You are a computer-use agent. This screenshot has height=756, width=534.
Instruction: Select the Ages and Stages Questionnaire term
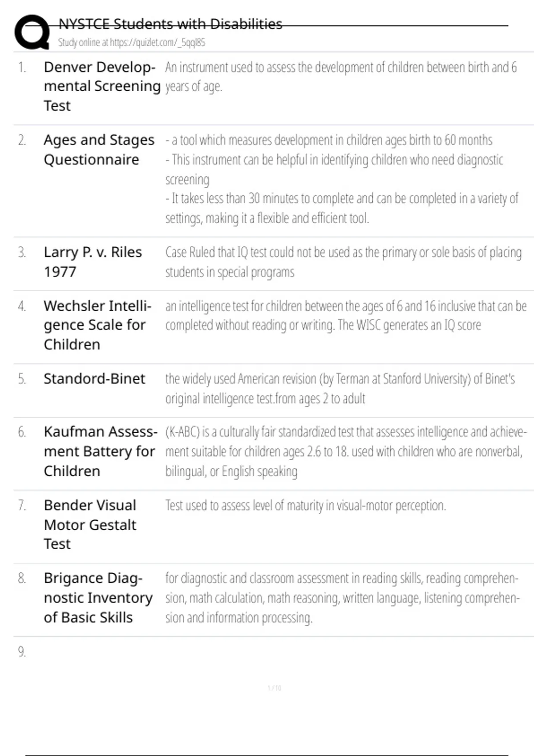click(99, 149)
